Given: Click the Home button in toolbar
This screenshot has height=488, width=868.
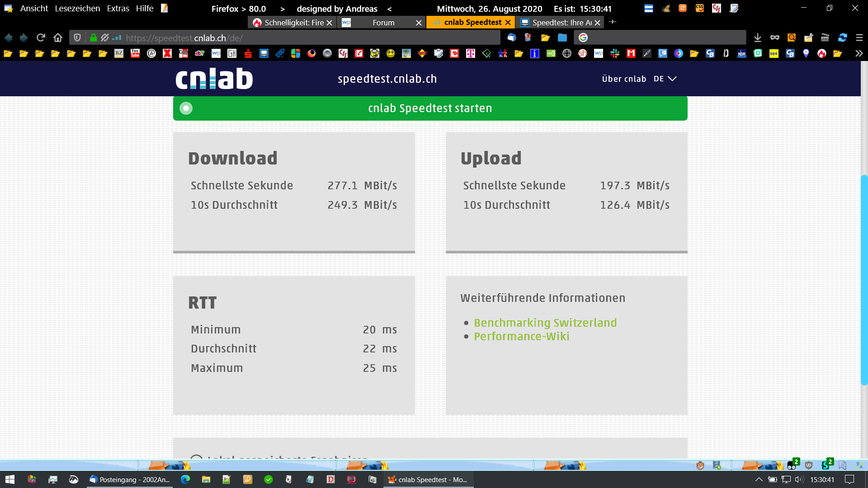Looking at the screenshot, I should (x=57, y=38).
